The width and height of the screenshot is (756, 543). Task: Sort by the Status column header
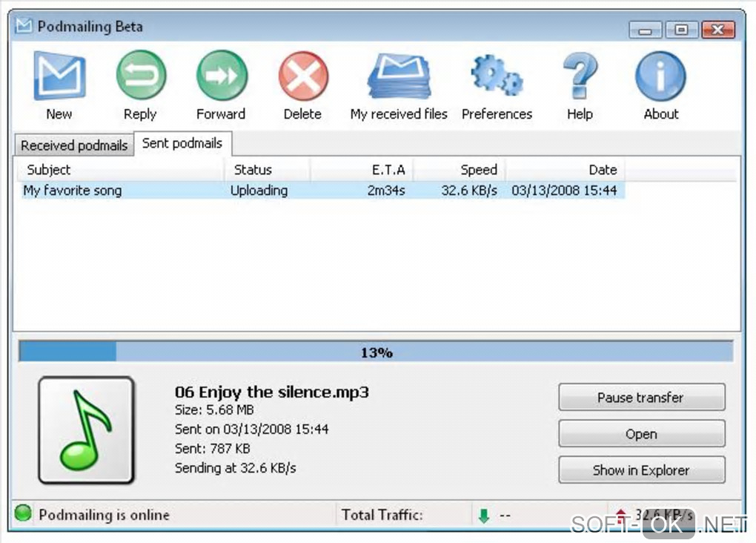click(x=267, y=170)
